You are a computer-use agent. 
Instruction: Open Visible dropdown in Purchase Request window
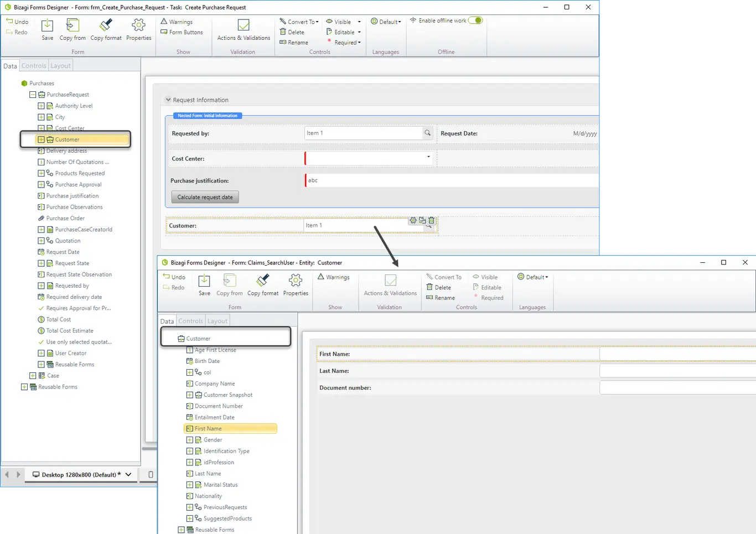click(x=343, y=22)
